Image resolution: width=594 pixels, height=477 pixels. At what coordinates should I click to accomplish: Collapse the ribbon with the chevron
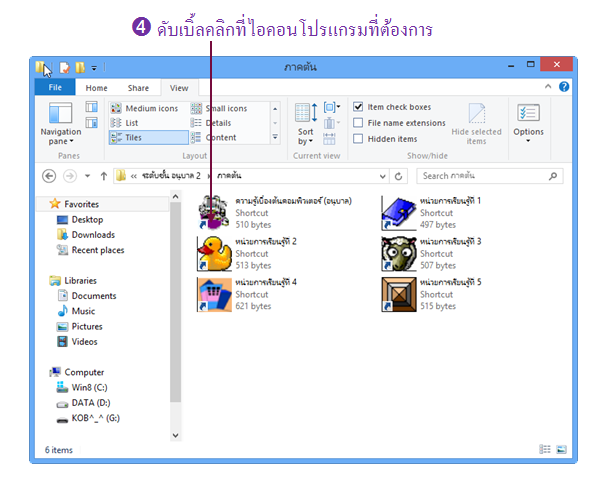[548, 87]
